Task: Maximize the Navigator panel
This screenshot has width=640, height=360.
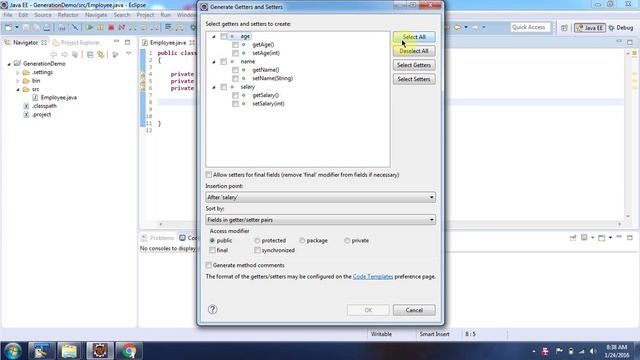Action: point(127,42)
